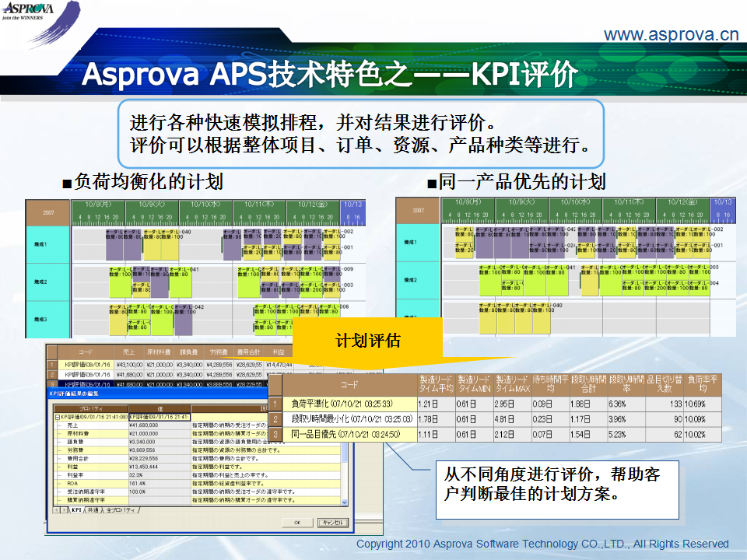Click the 待ち時間平均 column header
Screen dimensions: 747x560
point(550,384)
